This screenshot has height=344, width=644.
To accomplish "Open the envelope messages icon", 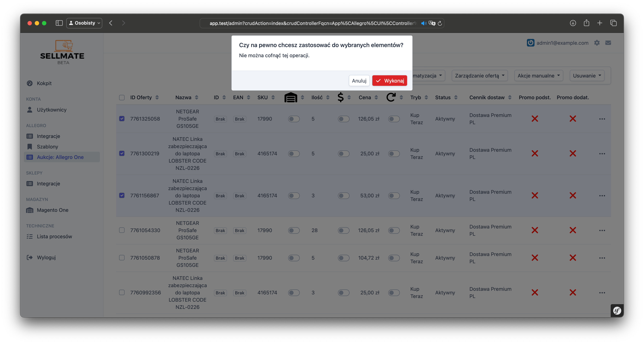I will click(608, 43).
